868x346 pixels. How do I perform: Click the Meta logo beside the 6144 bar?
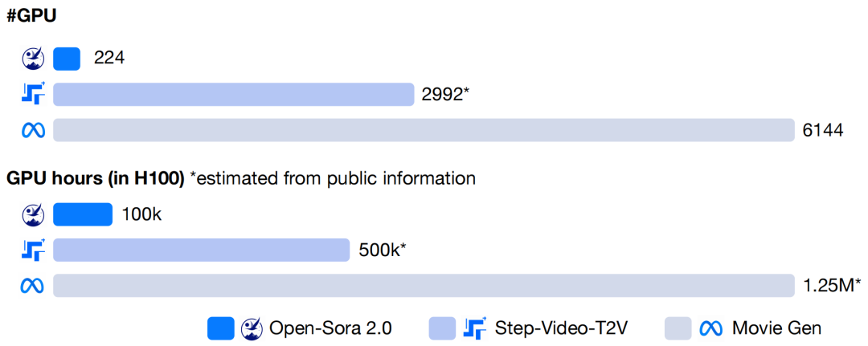click(x=33, y=130)
